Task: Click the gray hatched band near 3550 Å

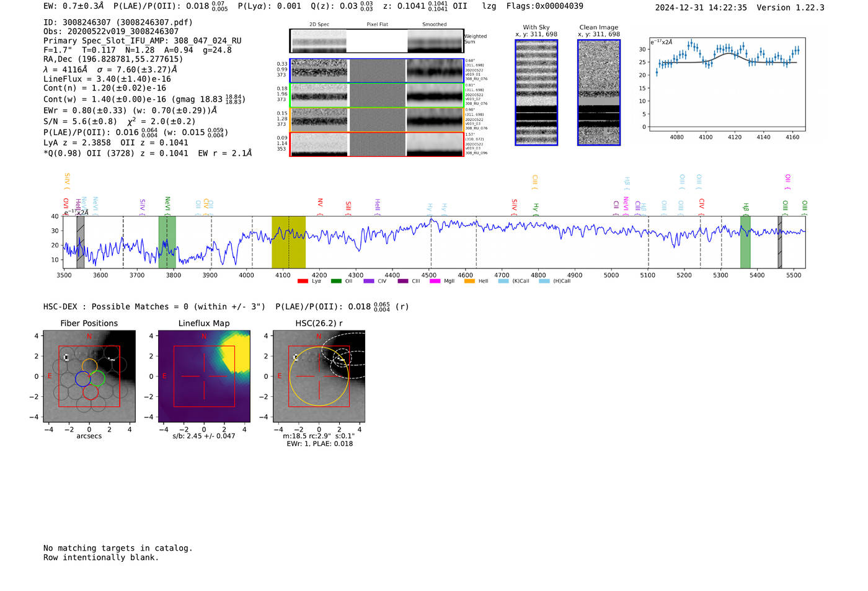Action: (81, 242)
